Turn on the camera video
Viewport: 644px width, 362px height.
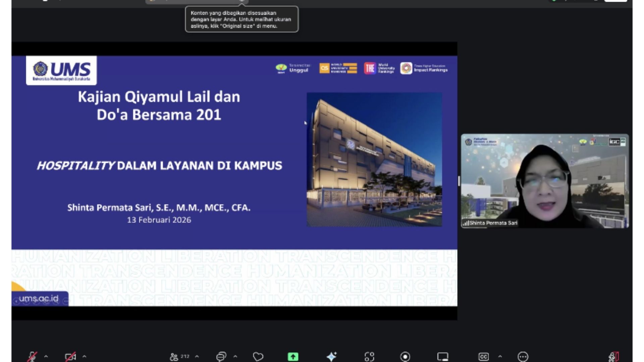[x=70, y=357]
